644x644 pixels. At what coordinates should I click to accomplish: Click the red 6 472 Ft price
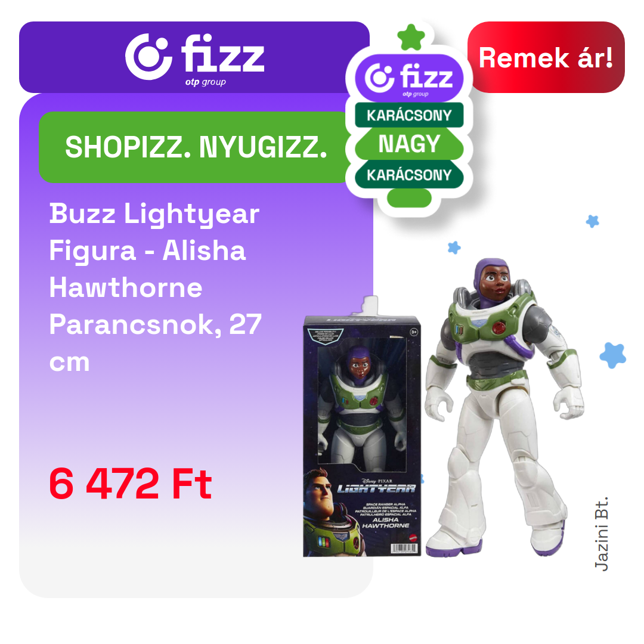(130, 484)
